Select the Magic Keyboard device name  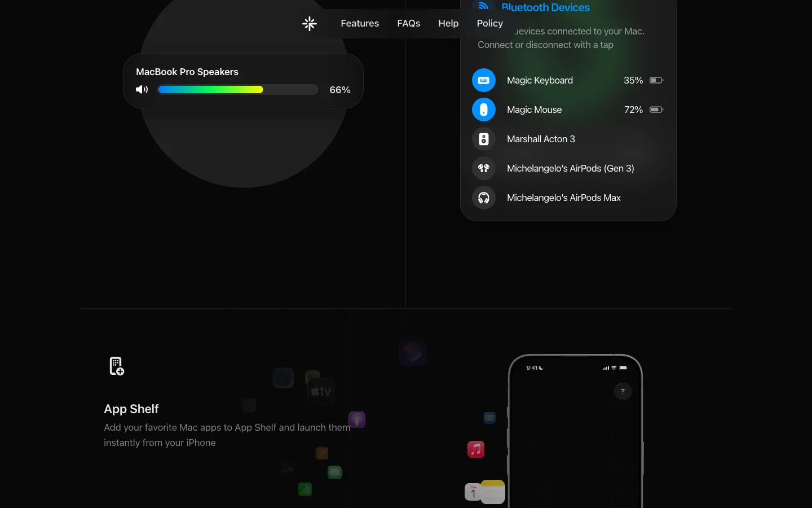click(x=540, y=80)
